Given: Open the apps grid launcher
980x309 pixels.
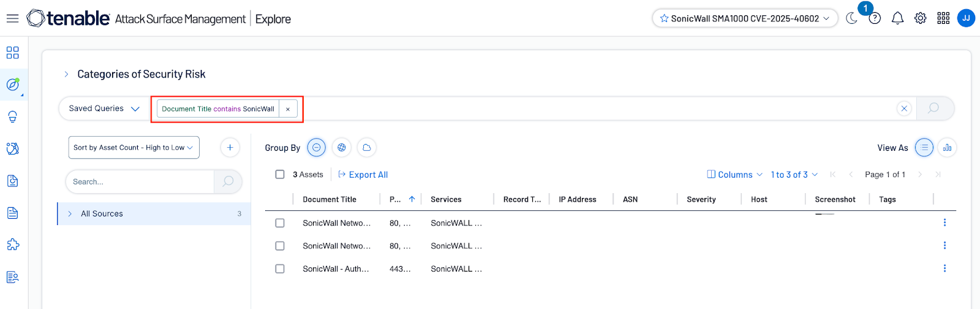Looking at the screenshot, I should coord(943,18).
